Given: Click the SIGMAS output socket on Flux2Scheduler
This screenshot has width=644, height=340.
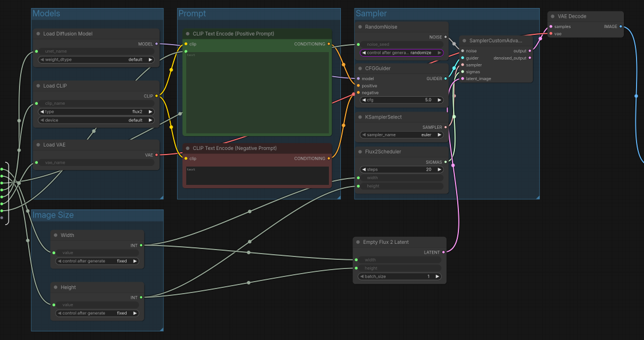Looking at the screenshot, I should 446,162.
